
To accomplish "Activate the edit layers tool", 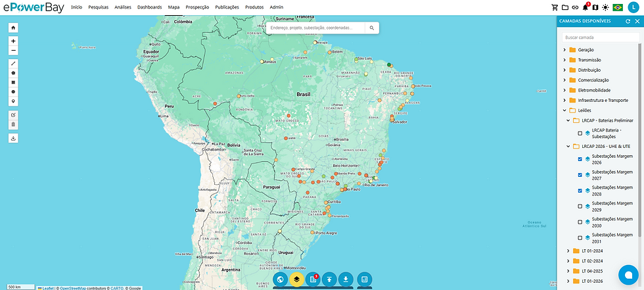I will pos(13,114).
